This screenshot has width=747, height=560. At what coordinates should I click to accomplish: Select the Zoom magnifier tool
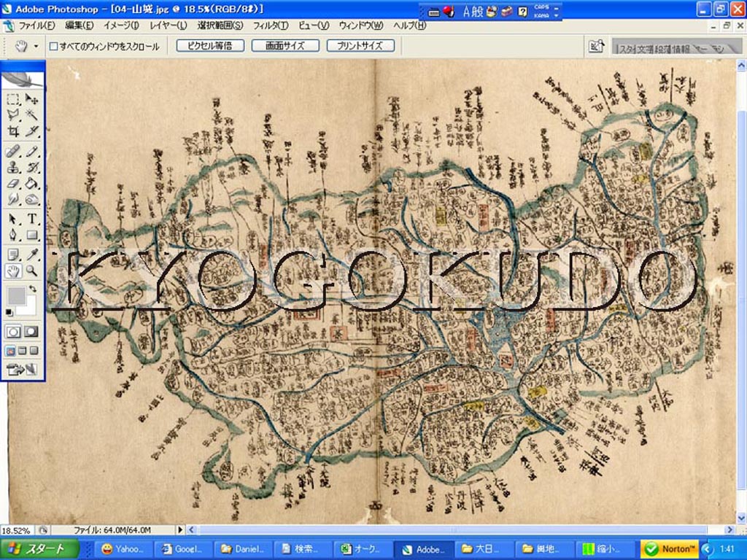coord(31,271)
